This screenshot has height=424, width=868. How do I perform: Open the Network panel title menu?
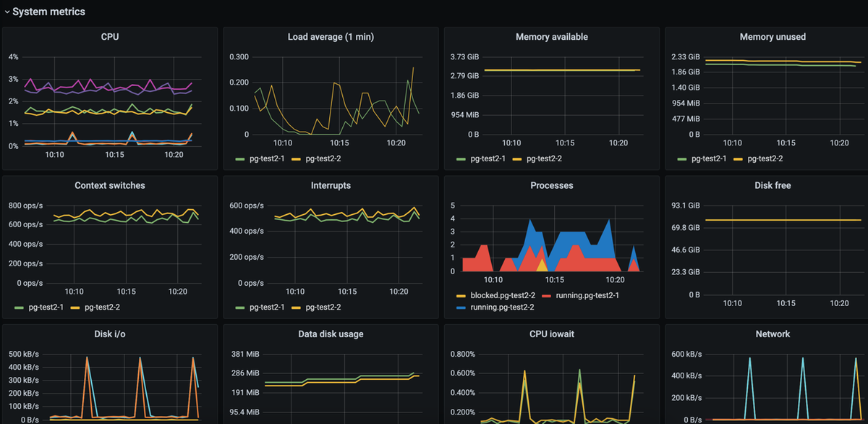[773, 334]
